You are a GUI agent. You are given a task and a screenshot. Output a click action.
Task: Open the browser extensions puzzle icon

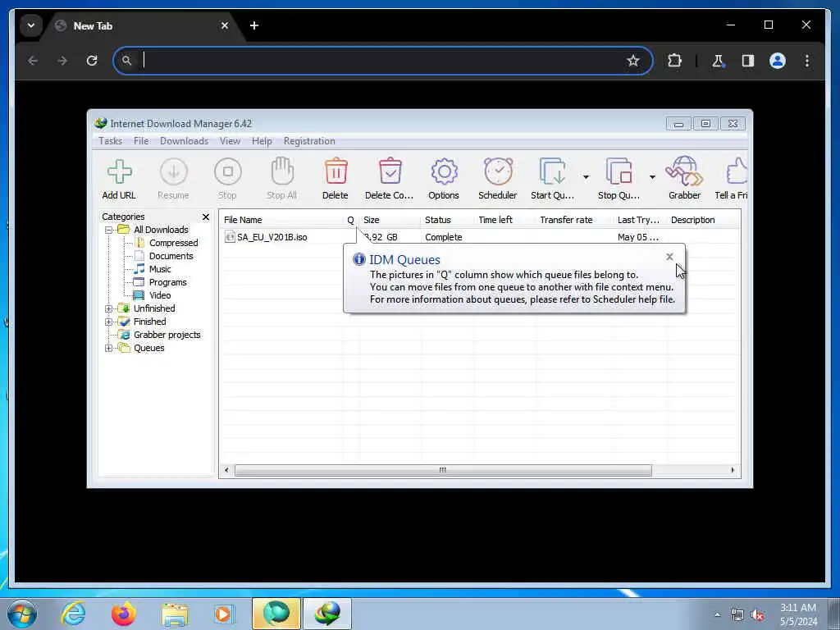click(674, 61)
